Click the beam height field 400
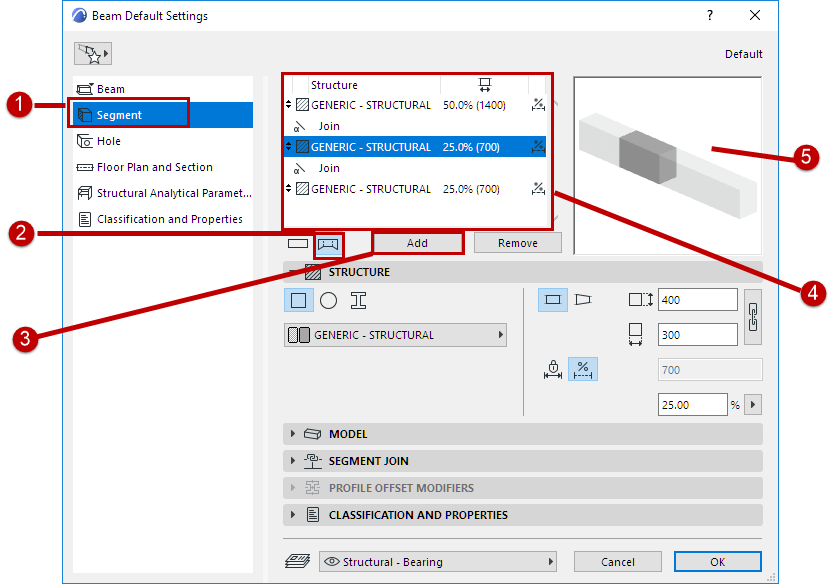Image resolution: width=828 pixels, height=584 pixels. tap(697, 299)
